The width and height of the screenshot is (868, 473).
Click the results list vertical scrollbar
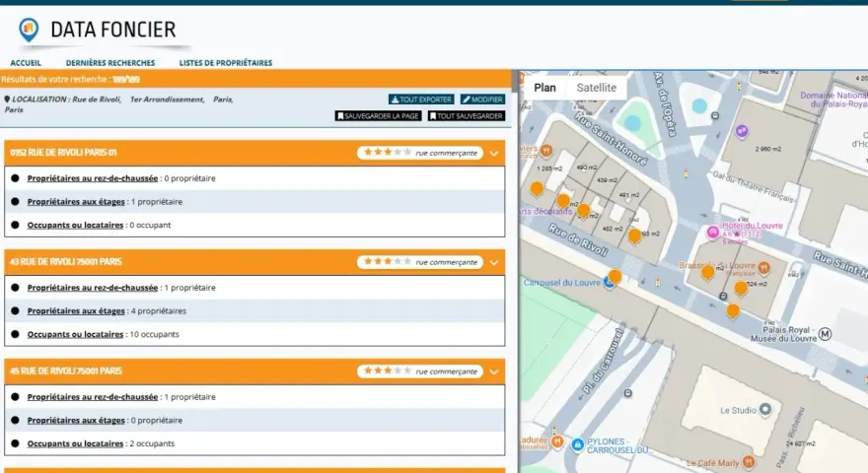[515, 81]
